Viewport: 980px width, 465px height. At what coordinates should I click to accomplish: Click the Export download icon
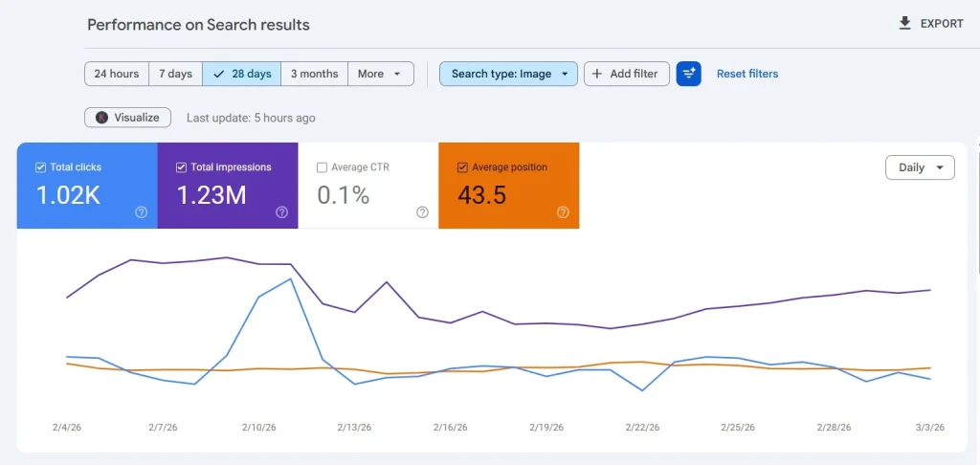(x=904, y=24)
